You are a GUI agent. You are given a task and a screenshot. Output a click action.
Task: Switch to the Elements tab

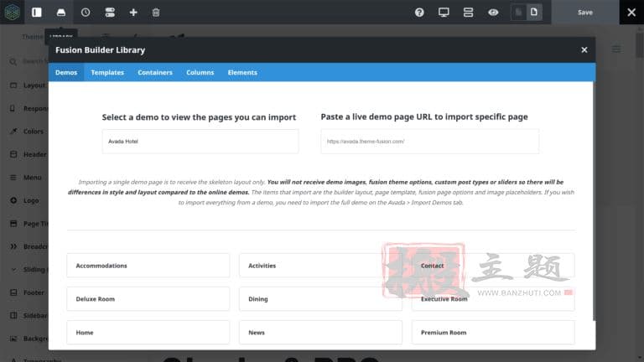coord(242,72)
